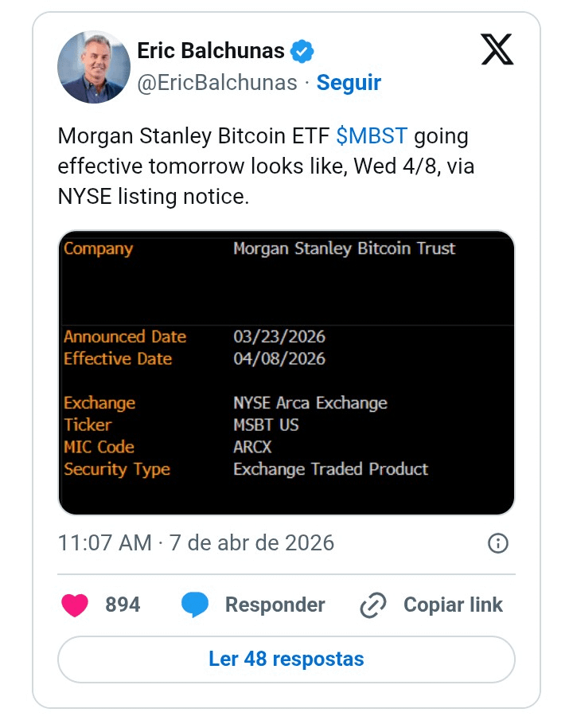Click the blue verified badge
The width and height of the screenshot is (573, 728).
[x=302, y=53]
